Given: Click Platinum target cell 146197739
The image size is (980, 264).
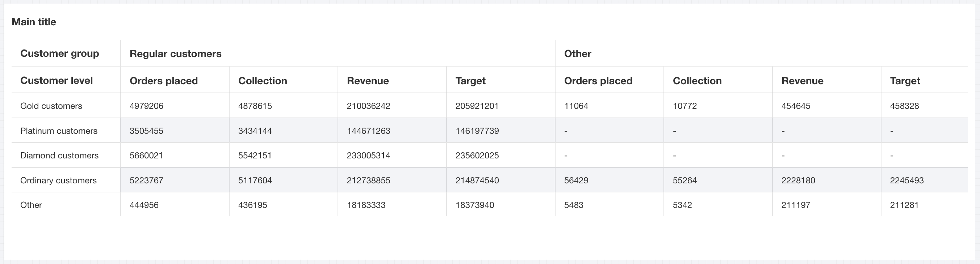Looking at the screenshot, I should pyautogui.click(x=477, y=131).
